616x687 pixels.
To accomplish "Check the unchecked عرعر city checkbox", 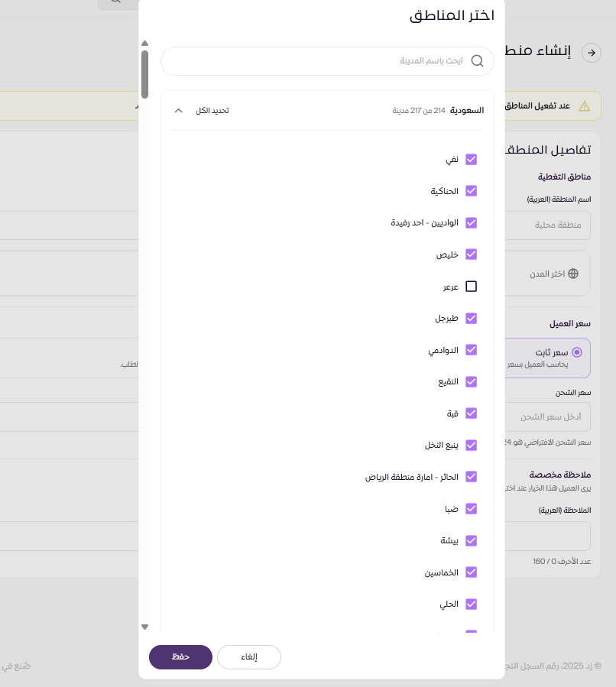I will coord(472,287).
